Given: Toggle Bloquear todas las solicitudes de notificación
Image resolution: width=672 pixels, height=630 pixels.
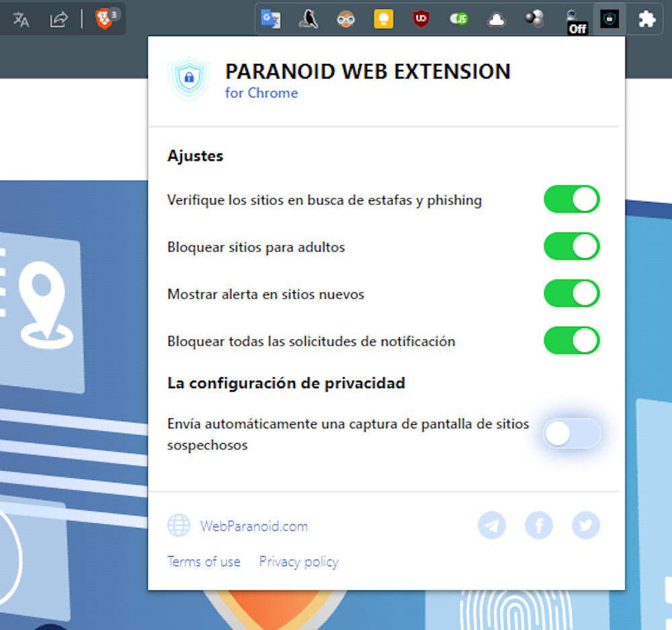Looking at the screenshot, I should point(572,341).
